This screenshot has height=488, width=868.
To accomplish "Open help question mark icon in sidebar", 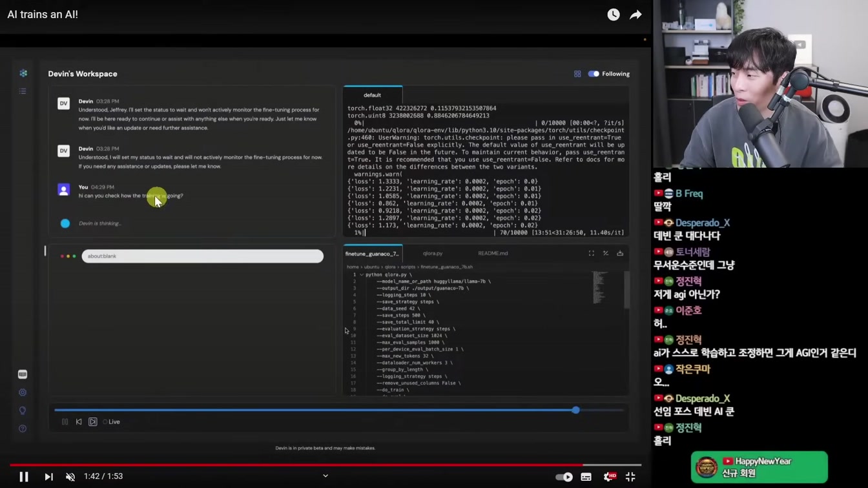I will tap(23, 429).
